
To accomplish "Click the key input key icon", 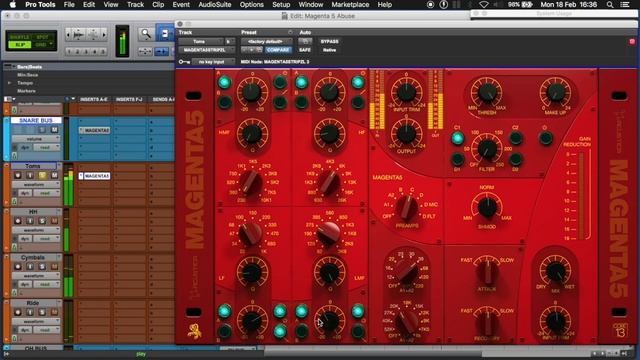I will point(184,62).
